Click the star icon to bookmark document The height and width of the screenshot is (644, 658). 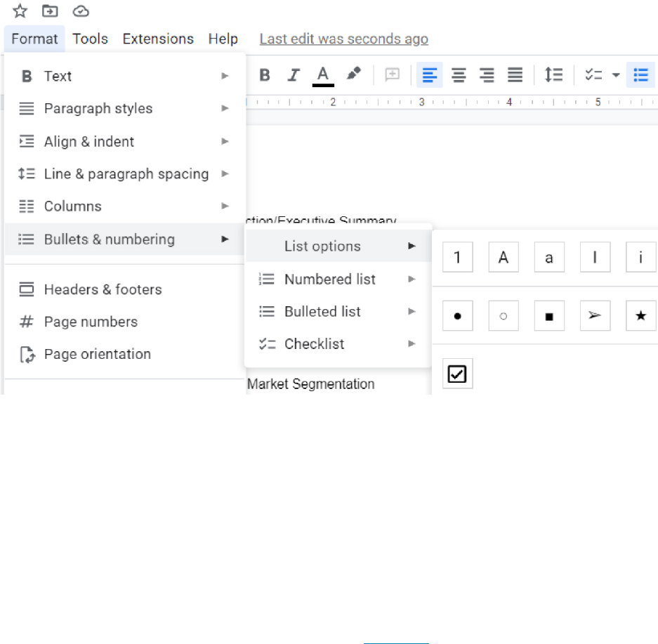[x=20, y=11]
